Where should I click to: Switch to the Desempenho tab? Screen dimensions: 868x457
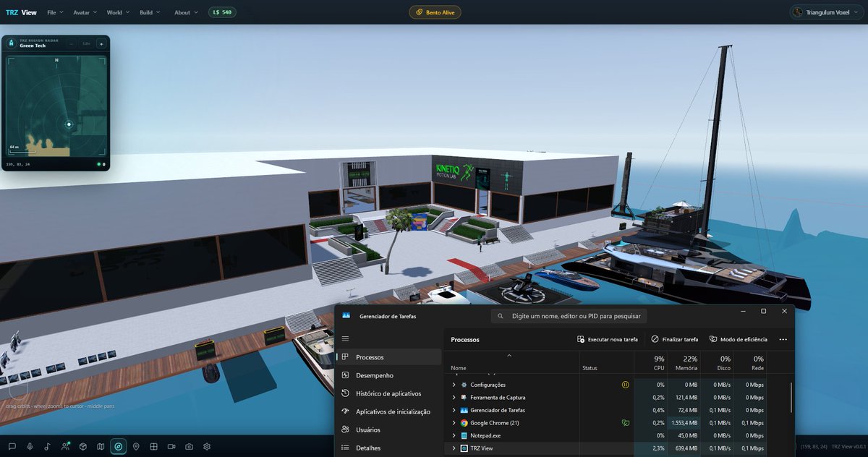click(389, 375)
